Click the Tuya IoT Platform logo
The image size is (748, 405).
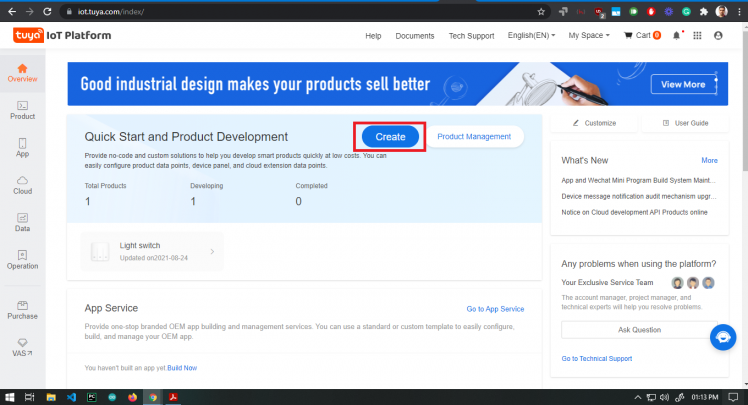point(62,35)
